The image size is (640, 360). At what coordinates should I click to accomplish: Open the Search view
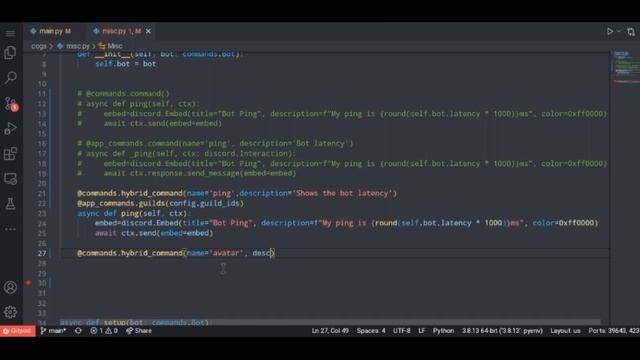pyautogui.click(x=10, y=78)
